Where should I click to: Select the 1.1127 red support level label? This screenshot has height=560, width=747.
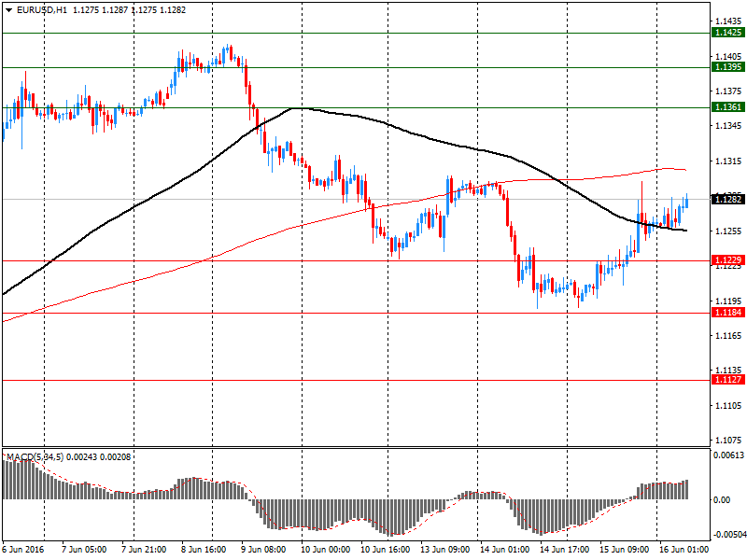pos(728,380)
